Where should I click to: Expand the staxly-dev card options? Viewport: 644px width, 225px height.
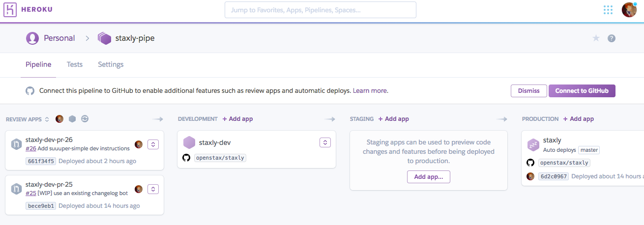325,142
